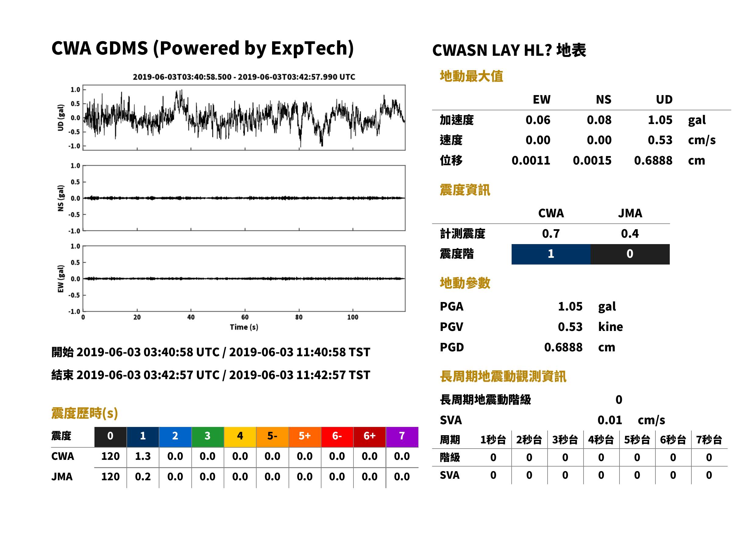Click the EW waveform chart
The height and width of the screenshot is (540, 756).
[x=244, y=278]
